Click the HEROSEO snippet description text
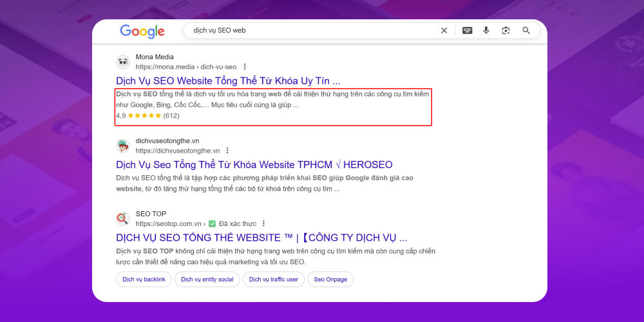 [x=265, y=184]
